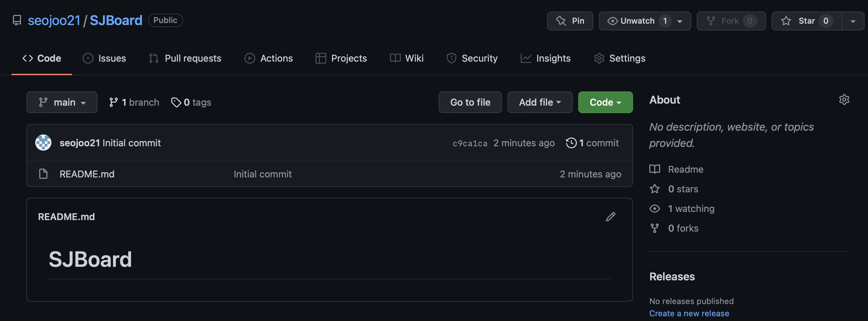868x321 pixels.
Task: Click the tag icon beside 0 tags
Action: point(176,102)
